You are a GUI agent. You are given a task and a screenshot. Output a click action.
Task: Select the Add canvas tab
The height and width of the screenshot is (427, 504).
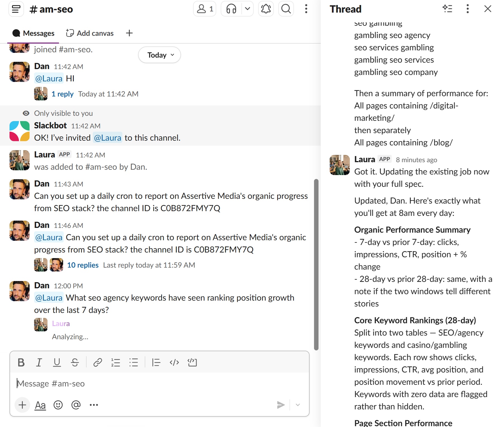tap(90, 33)
